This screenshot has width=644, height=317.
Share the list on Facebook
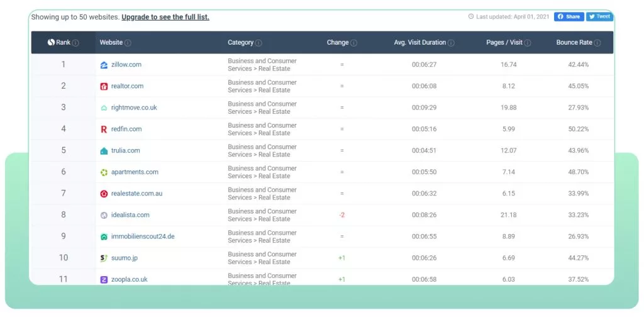point(569,17)
